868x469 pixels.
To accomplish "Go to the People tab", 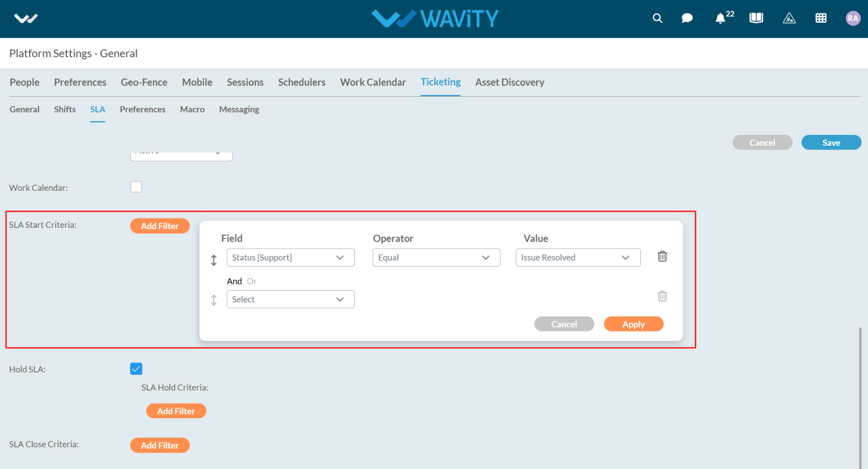I will (24, 82).
